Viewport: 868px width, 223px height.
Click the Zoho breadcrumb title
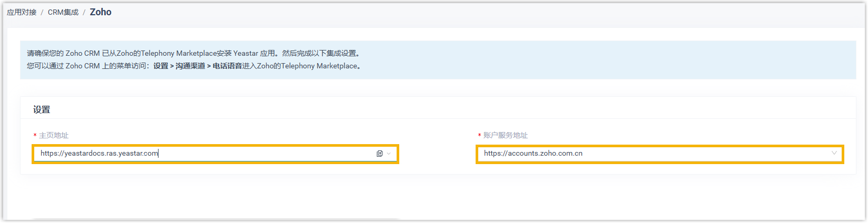click(100, 12)
